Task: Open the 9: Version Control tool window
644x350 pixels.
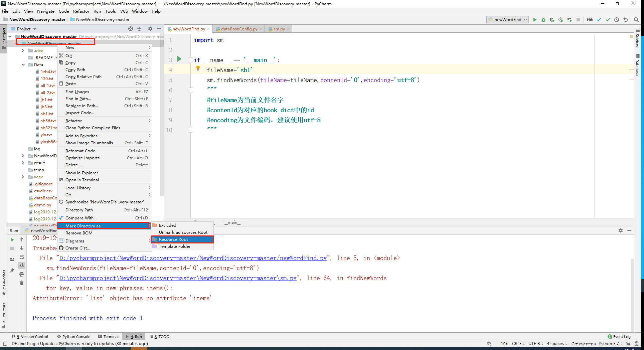Action: click(30, 337)
